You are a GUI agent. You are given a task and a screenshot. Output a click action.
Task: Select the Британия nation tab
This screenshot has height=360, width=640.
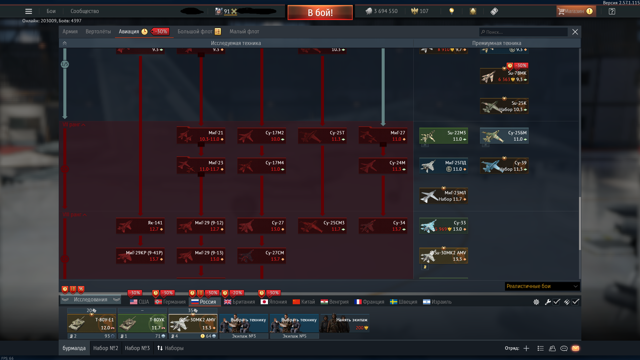click(239, 302)
